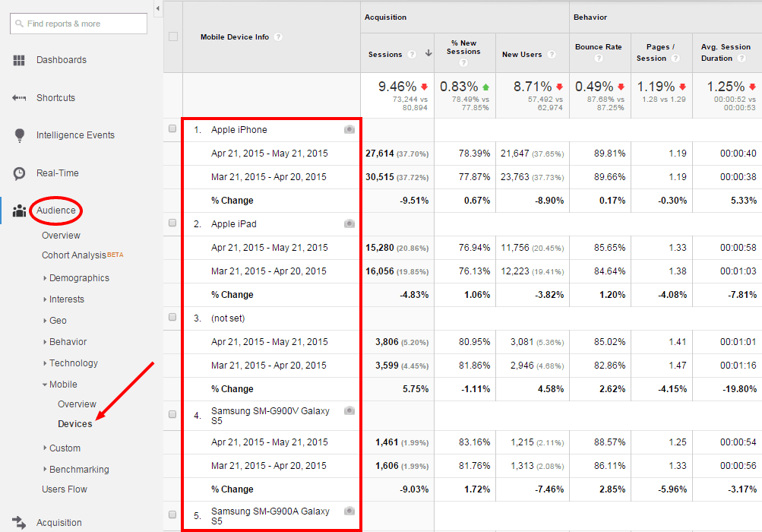Viewport: 762px width, 532px height.
Task: Open the Acquisition section in the sidebar
Action: click(58, 523)
